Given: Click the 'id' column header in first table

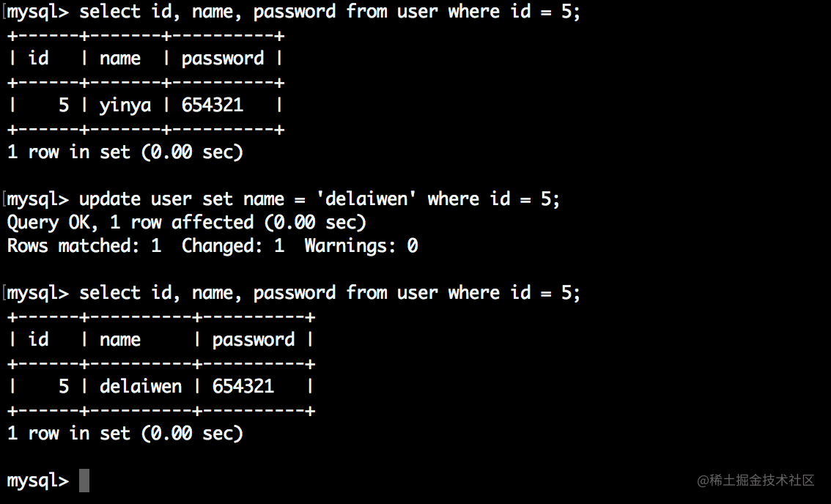Looking at the screenshot, I should point(38,58).
